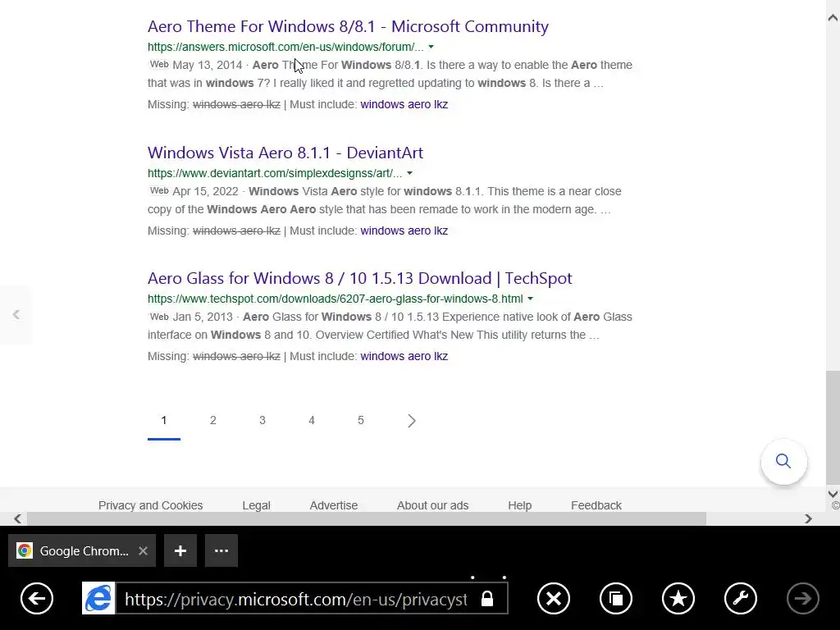Click the answers.microsoft.com green URL

click(x=285, y=47)
